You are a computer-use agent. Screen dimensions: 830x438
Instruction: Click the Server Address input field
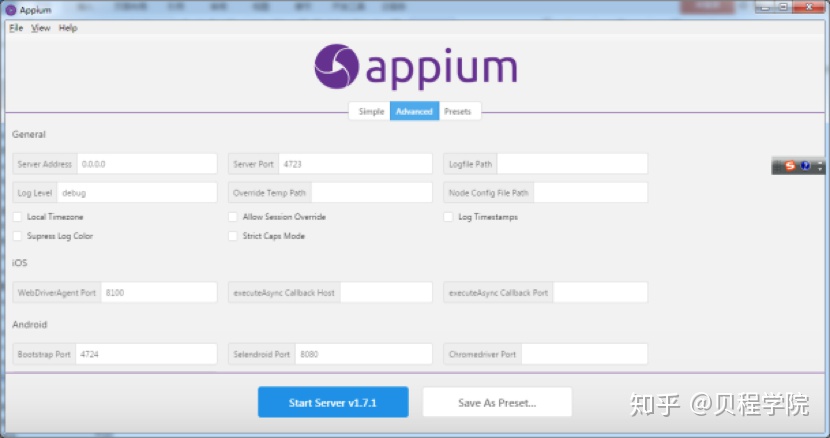(x=147, y=164)
